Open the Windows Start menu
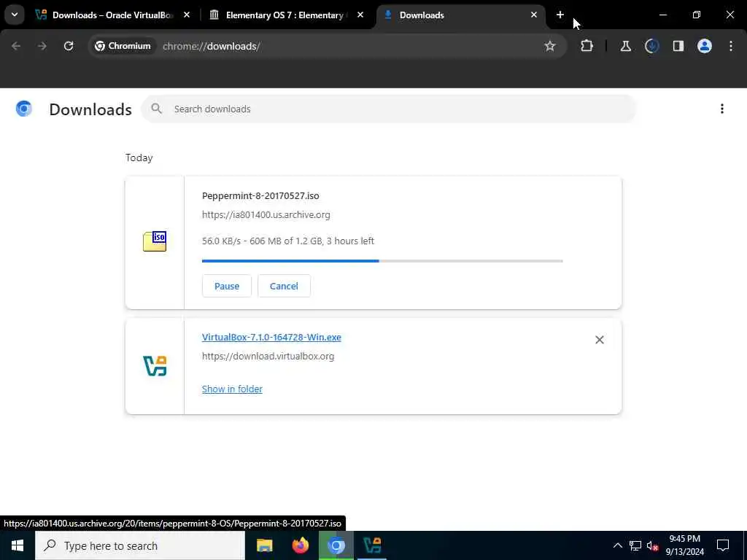The image size is (747, 560). coord(18,545)
